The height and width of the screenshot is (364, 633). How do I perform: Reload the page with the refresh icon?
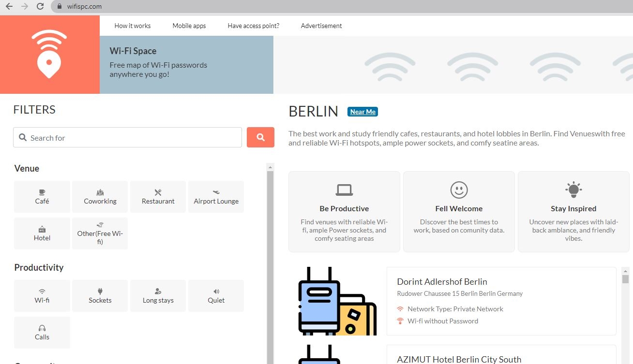(x=40, y=7)
